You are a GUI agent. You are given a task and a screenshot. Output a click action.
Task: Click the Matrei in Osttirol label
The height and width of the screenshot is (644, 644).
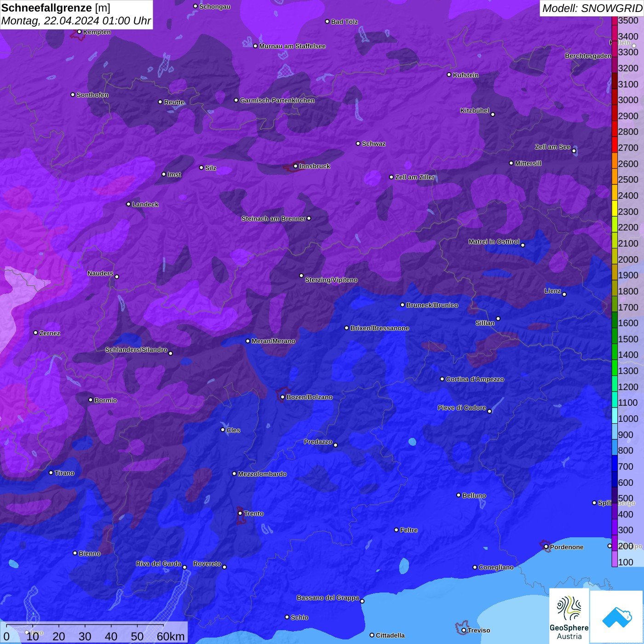pyautogui.click(x=494, y=241)
